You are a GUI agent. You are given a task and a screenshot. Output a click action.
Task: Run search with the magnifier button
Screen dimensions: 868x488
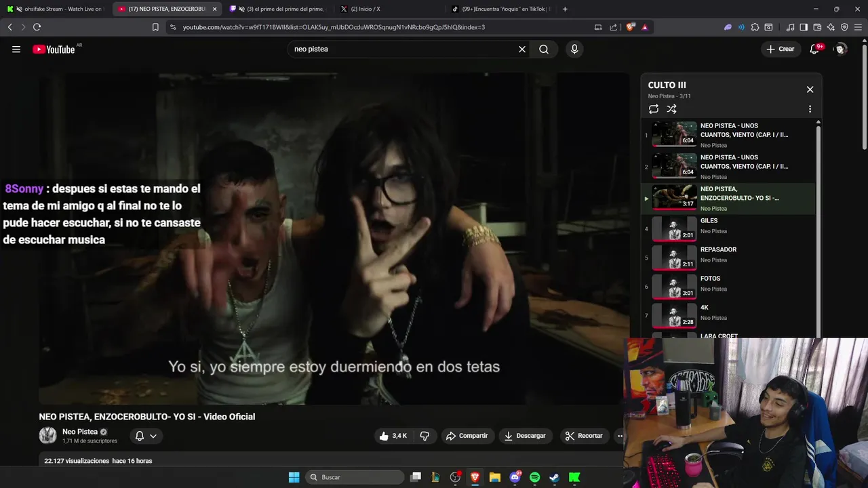(544, 49)
